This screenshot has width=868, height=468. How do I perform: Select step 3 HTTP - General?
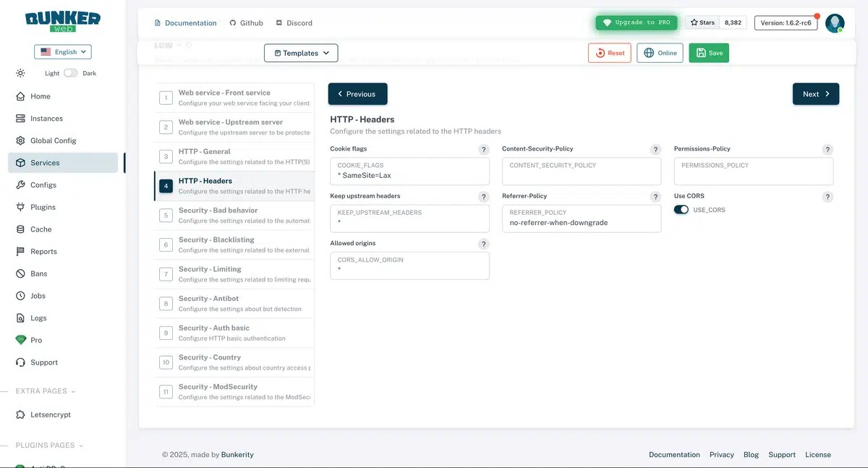(234, 156)
